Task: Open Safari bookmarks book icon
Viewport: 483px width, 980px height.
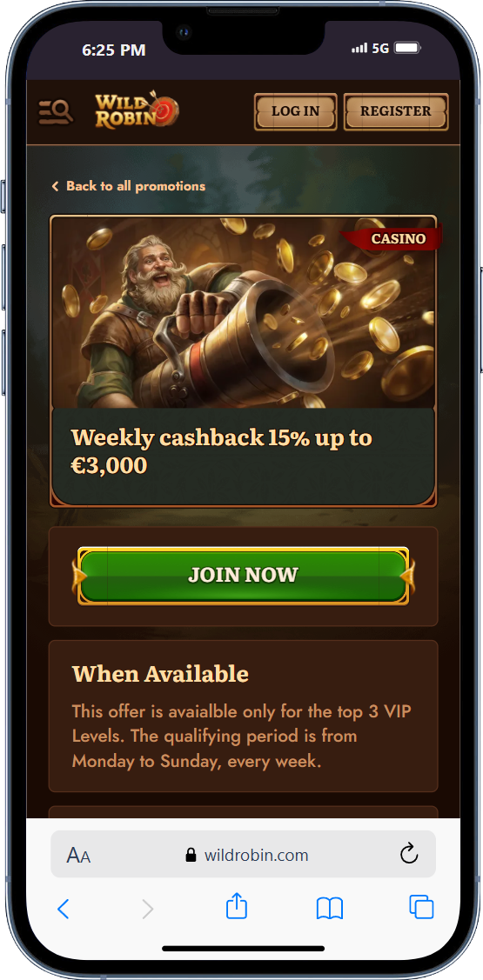Action: 330,908
